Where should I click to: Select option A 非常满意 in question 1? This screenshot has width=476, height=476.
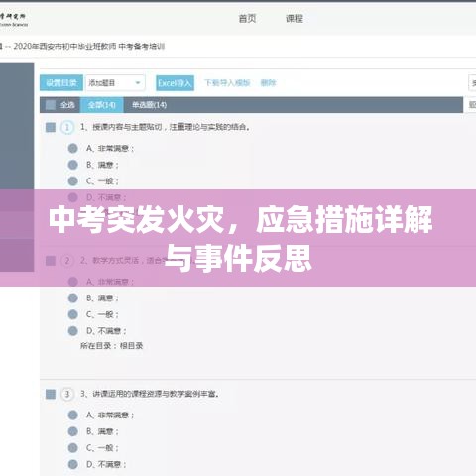72,148
